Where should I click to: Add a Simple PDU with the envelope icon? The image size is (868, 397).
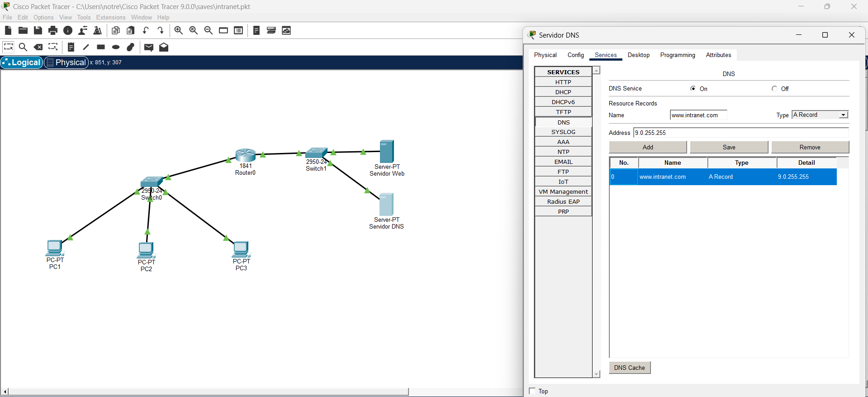149,47
